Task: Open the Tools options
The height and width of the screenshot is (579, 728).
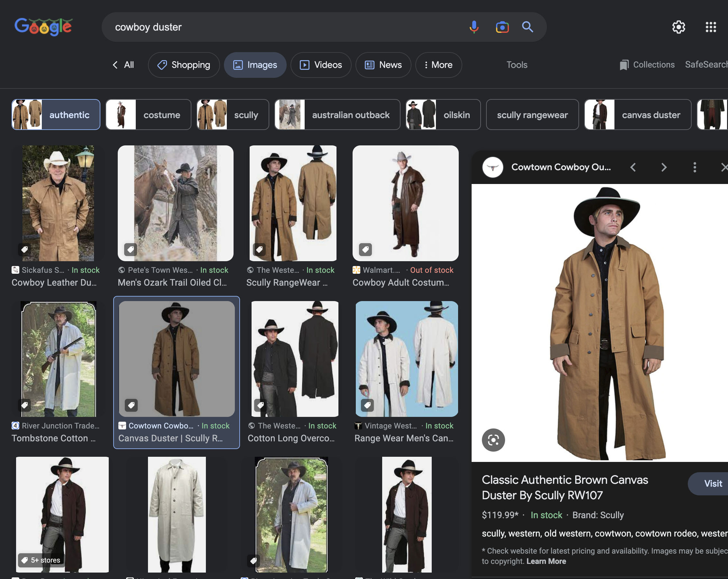Action: (517, 65)
